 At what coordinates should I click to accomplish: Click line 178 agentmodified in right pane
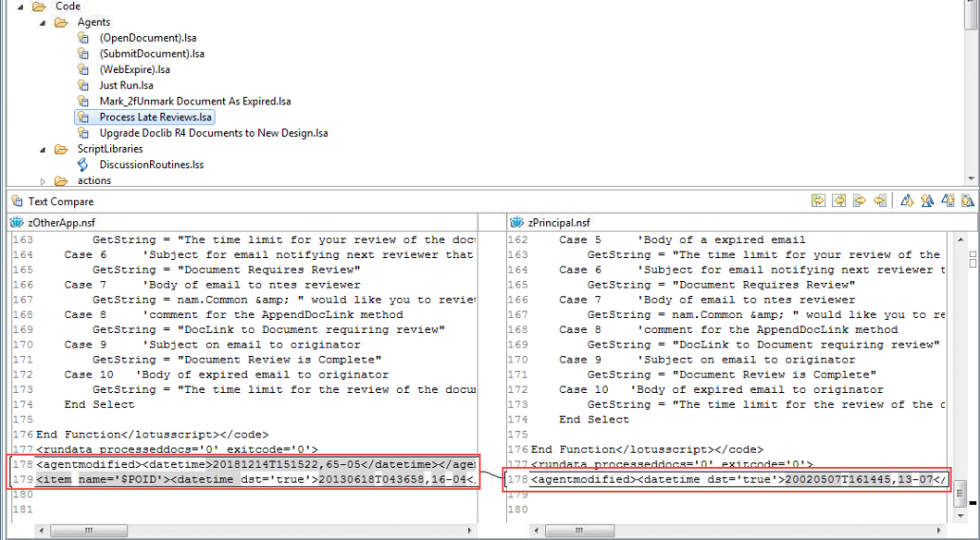(739, 479)
